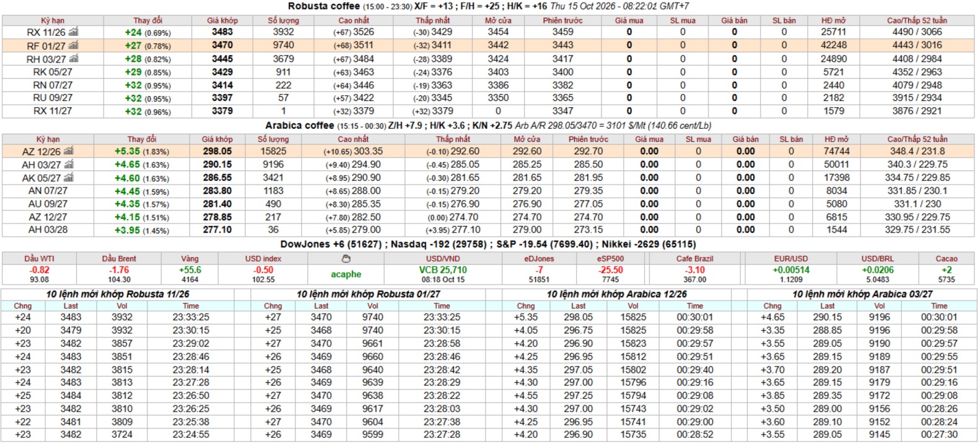Select the RX 11/26 contract label
The height and width of the screenshot is (444, 980).
click(x=46, y=32)
